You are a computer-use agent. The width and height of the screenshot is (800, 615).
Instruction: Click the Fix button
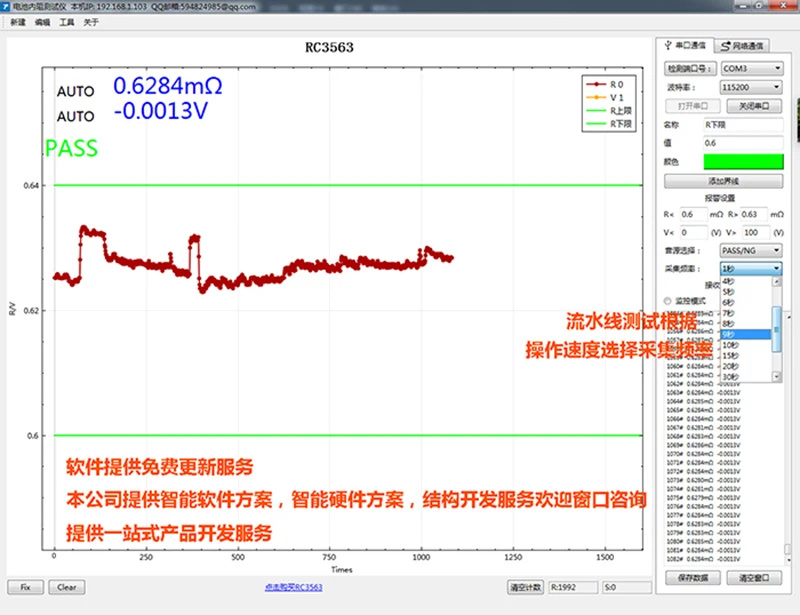tap(26, 587)
